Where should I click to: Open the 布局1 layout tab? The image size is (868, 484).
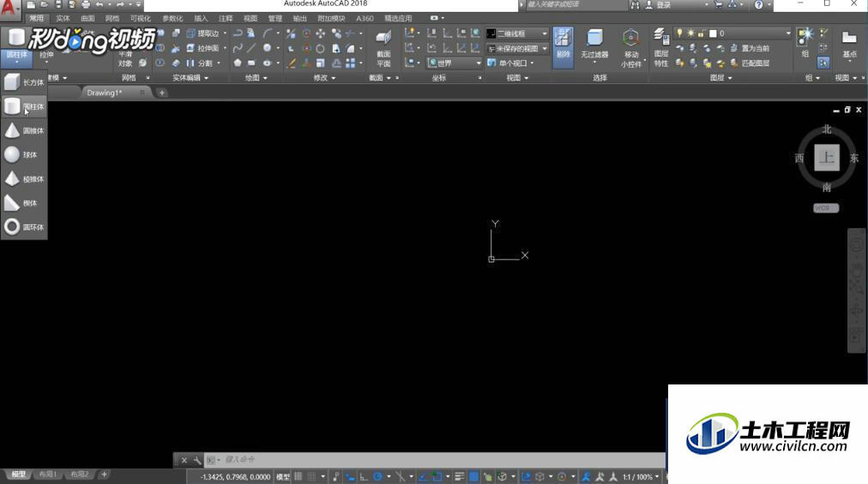pos(48,475)
